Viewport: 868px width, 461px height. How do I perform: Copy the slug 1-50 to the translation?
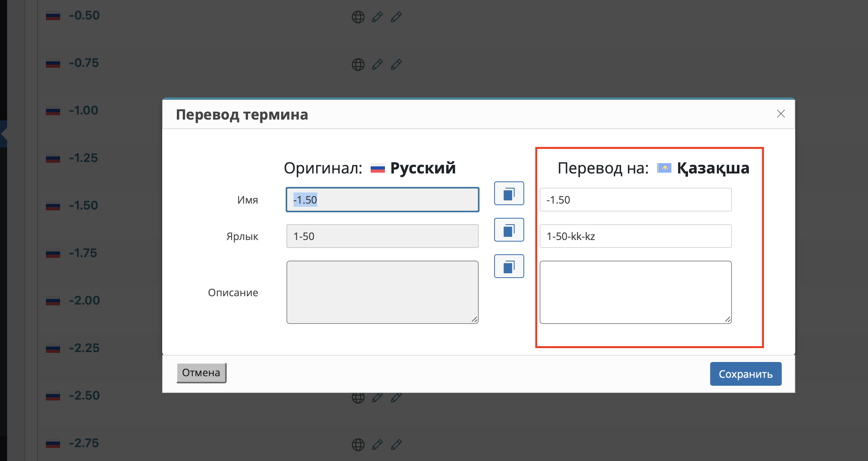(509, 230)
